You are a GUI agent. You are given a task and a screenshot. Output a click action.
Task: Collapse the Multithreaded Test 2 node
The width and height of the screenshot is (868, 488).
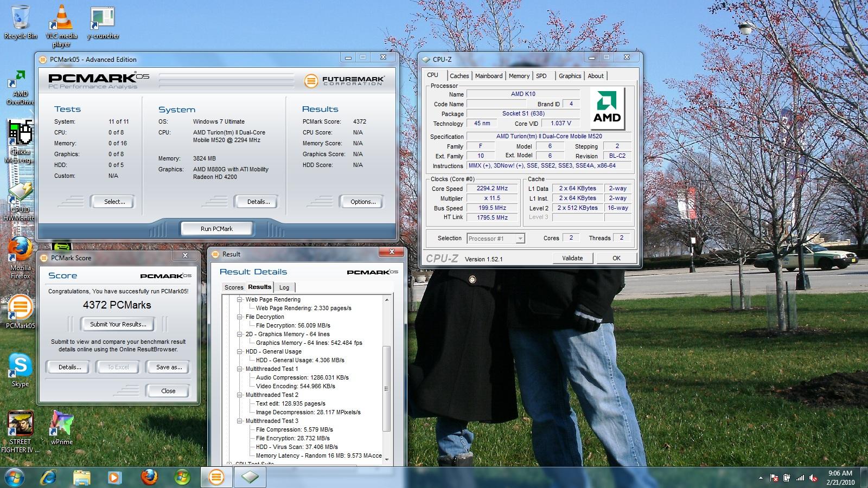click(x=240, y=395)
